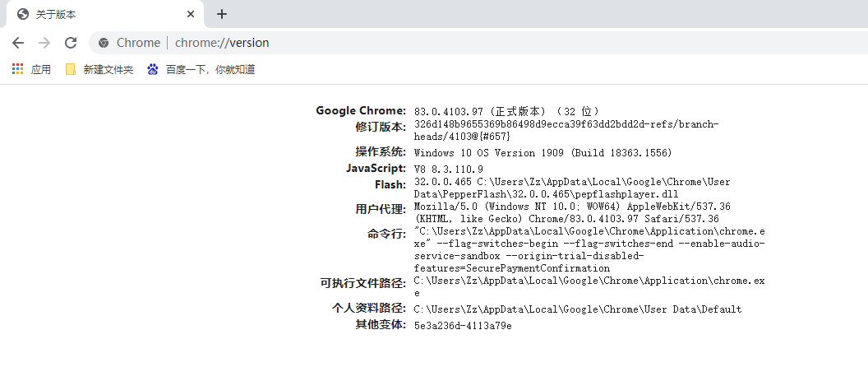
Task: Click the 其他变体 value 5e3a236d-4113a79e
Action: [463, 326]
